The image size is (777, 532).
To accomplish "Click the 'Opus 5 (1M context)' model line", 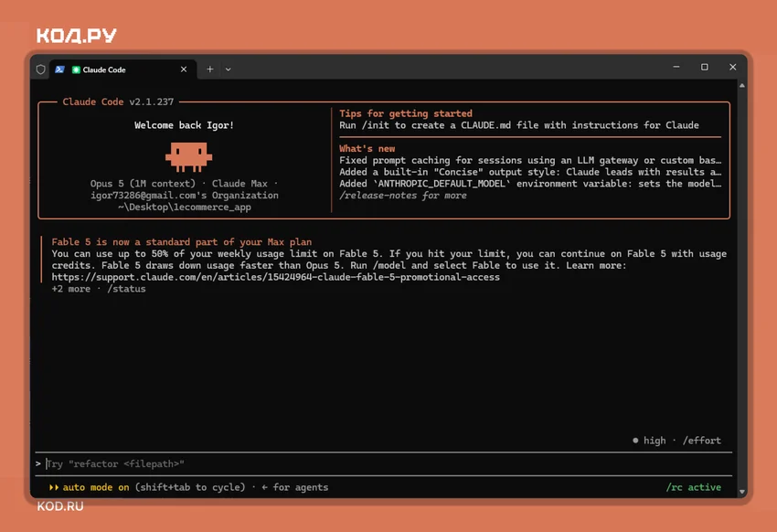I will point(184,184).
